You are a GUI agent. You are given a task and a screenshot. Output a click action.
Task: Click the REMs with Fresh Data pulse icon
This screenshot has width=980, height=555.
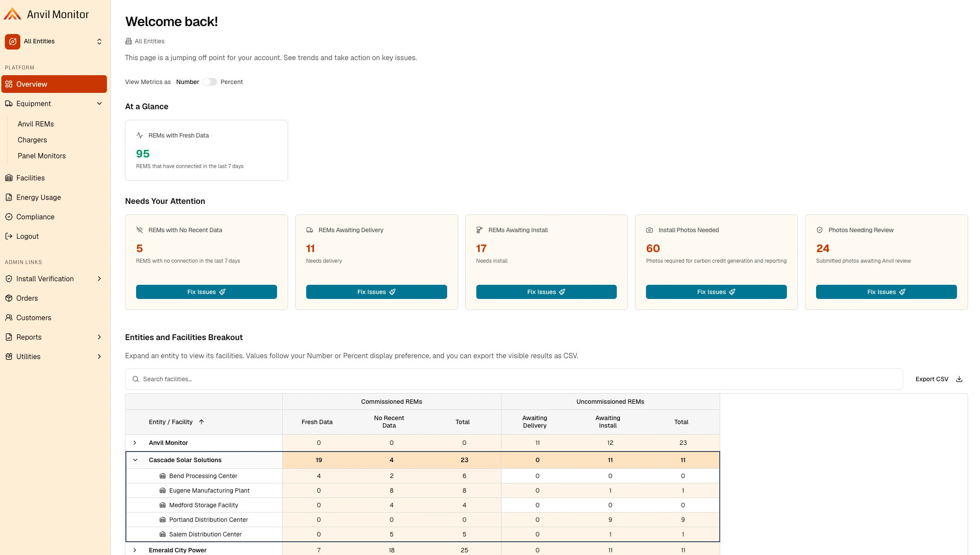[140, 135]
